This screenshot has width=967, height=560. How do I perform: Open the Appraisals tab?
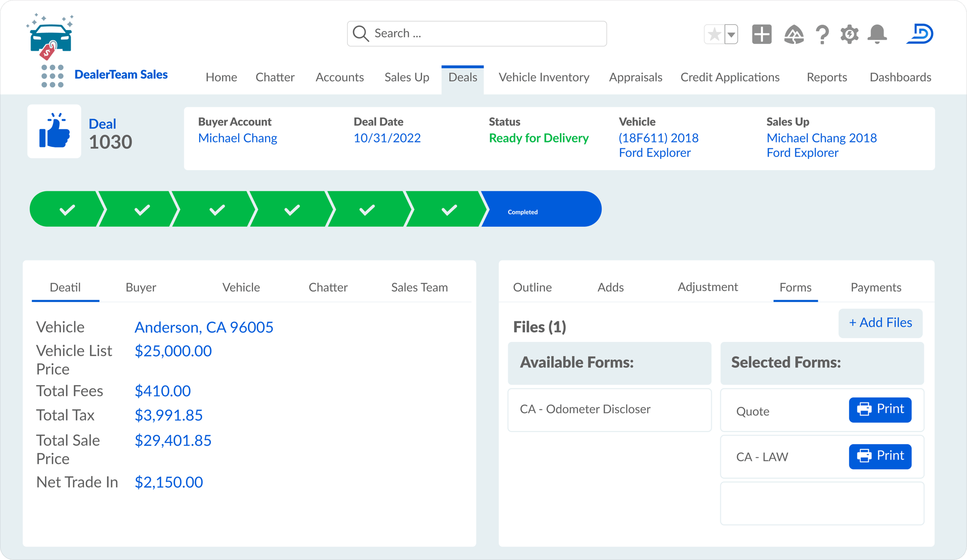(636, 77)
